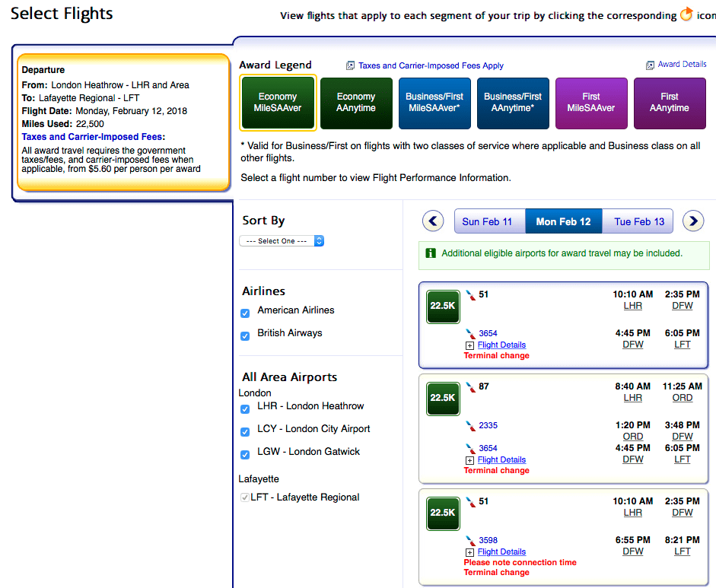Click the green info icon in airports notice
The width and height of the screenshot is (716, 588).
(x=431, y=253)
